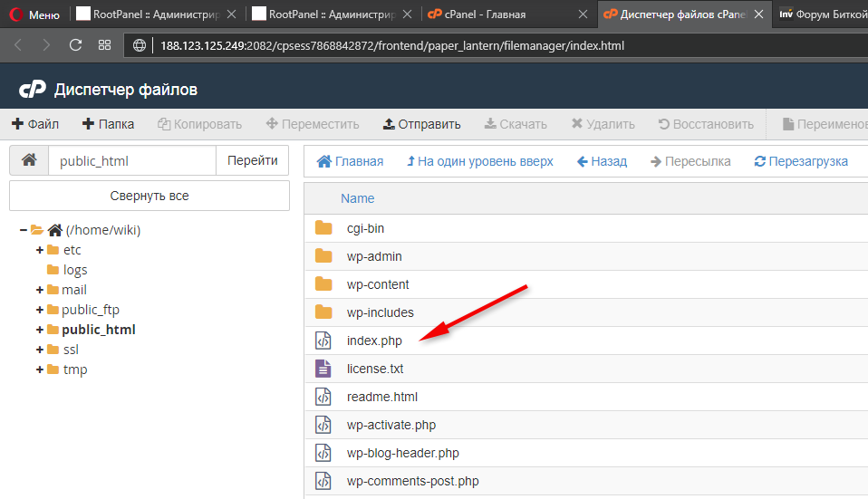Viewport: 868px width, 499px height.
Task: Expand the mail folder node
Action: click(x=40, y=290)
